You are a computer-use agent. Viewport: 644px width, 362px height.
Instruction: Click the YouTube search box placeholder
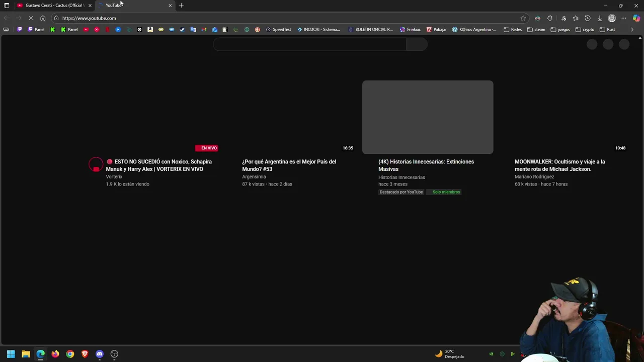click(309, 44)
